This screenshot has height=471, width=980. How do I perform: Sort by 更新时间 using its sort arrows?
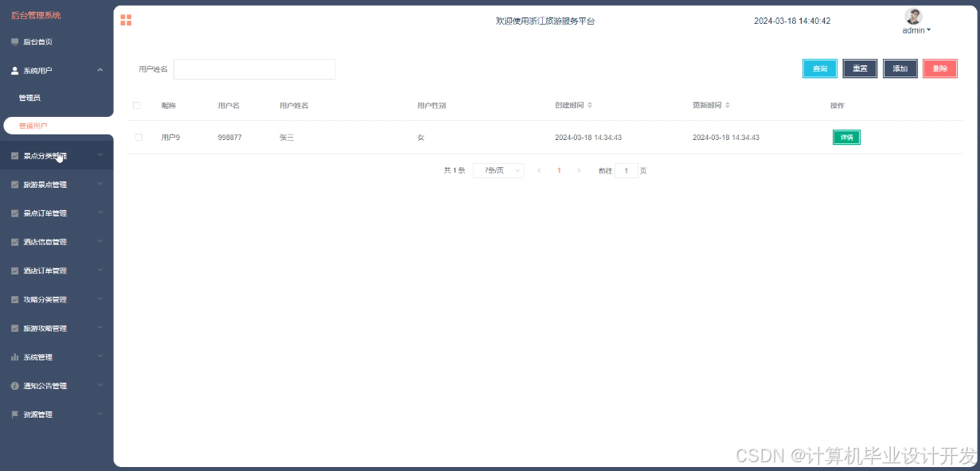728,105
